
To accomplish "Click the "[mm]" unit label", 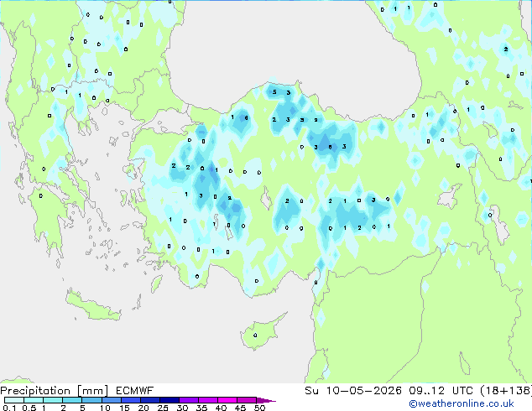I will tap(92, 391).
